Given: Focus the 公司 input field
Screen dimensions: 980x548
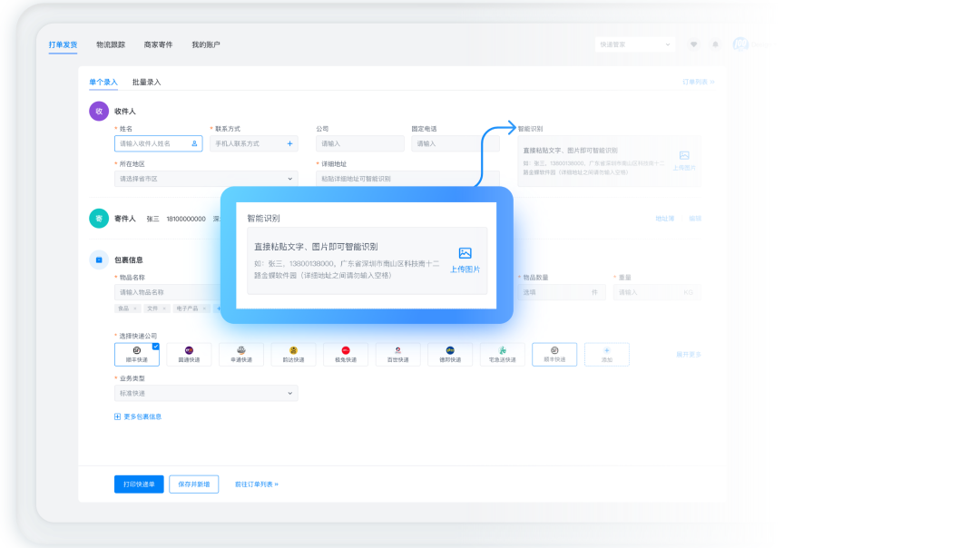Looking at the screenshot, I should pos(360,143).
